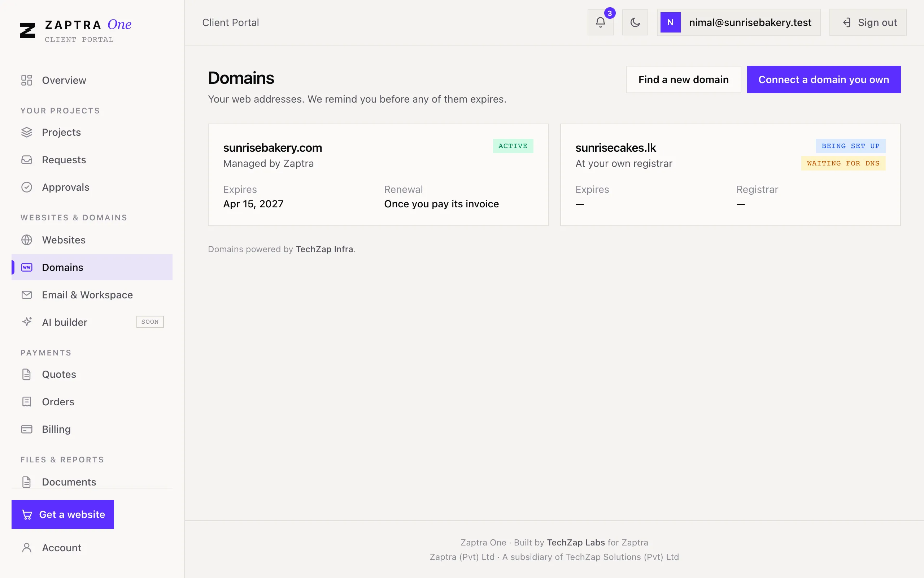
Task: Click the Billing card icon
Action: pos(27,429)
